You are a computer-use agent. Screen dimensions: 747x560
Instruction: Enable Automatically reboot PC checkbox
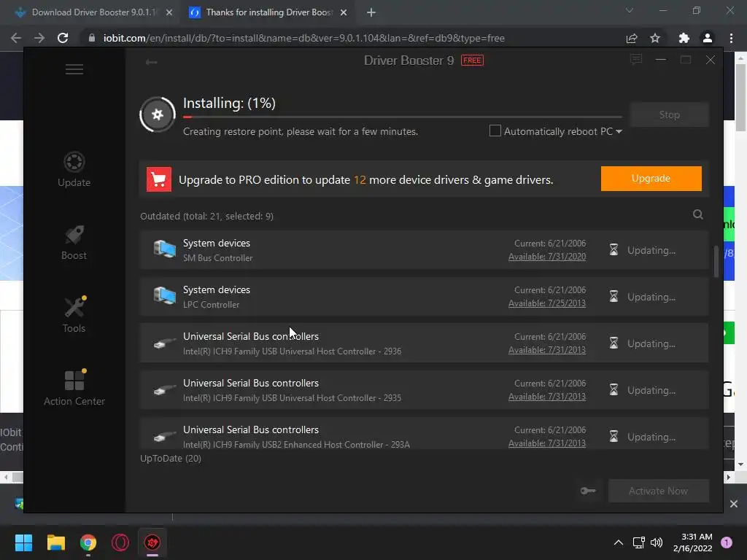(x=495, y=131)
